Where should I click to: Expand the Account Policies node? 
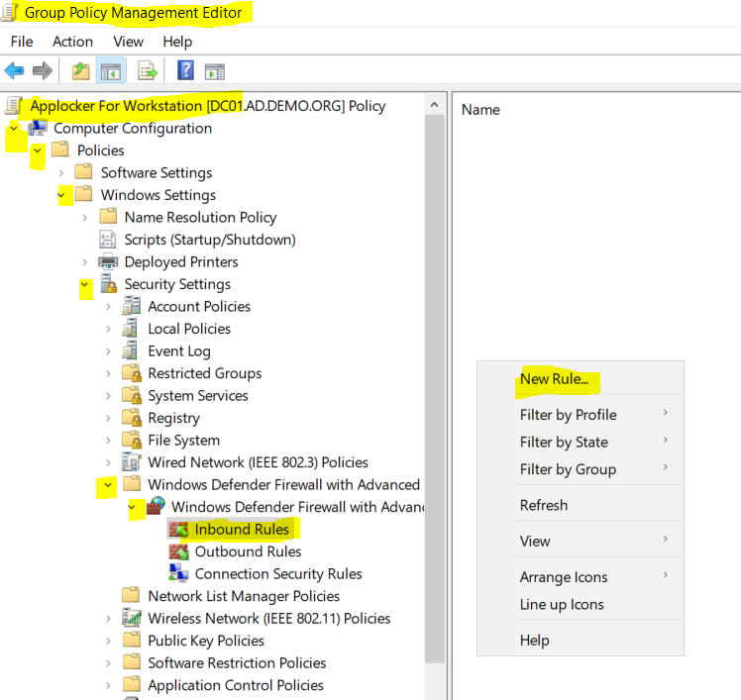[108, 307]
